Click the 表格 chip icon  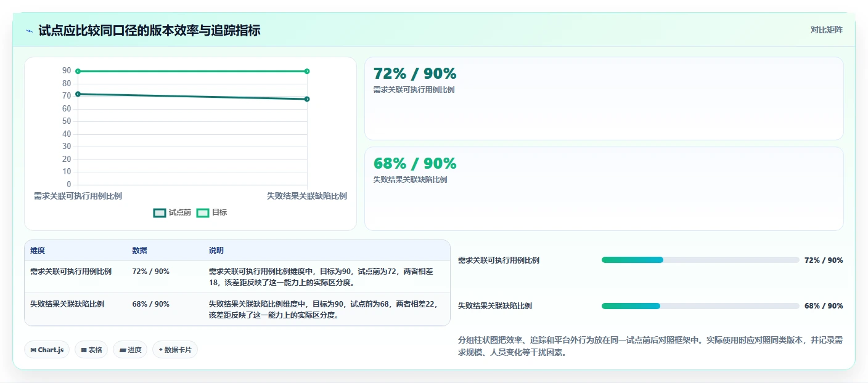(x=84, y=350)
